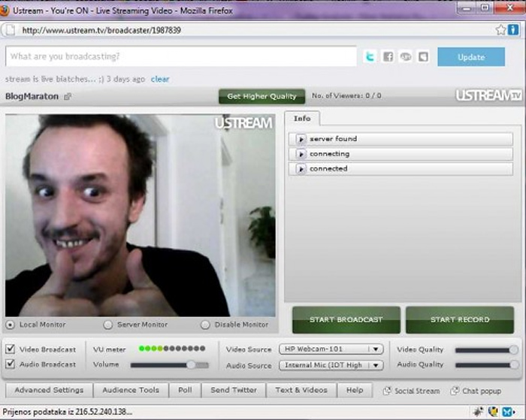Adjust the Volume slider
Image resolution: width=526 pixels, height=420 pixels.
(x=192, y=364)
